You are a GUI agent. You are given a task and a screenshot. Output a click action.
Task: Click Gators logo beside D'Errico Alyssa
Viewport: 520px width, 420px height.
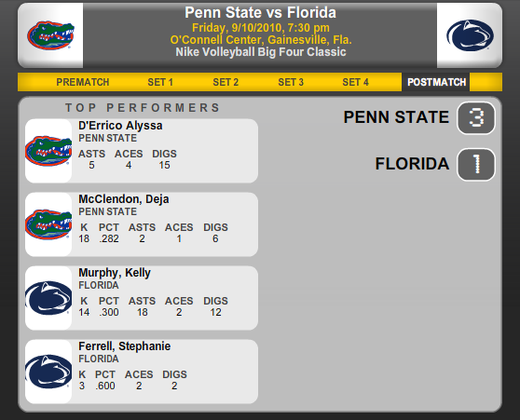[x=48, y=151]
